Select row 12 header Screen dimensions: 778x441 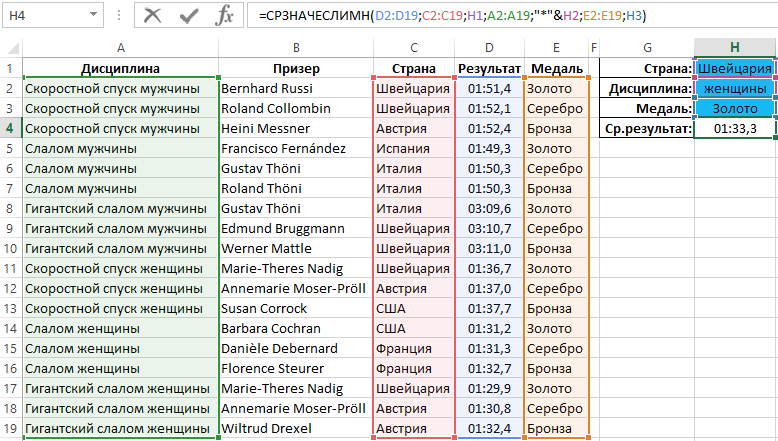9,288
